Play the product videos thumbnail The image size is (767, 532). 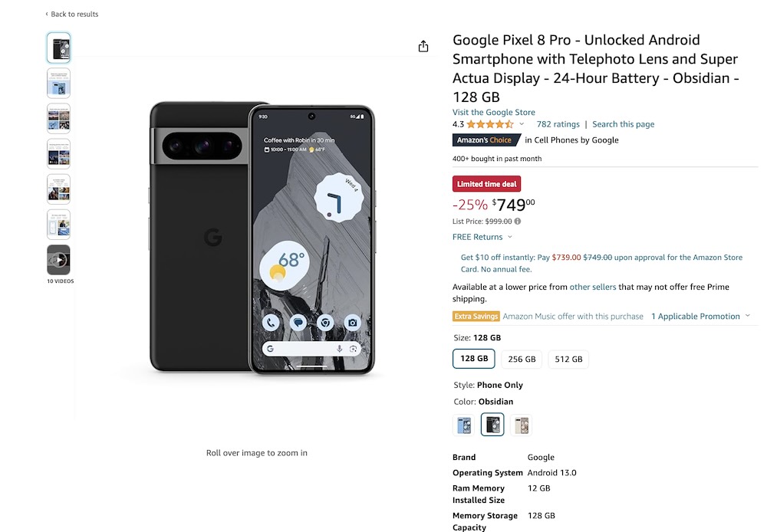[x=58, y=260]
